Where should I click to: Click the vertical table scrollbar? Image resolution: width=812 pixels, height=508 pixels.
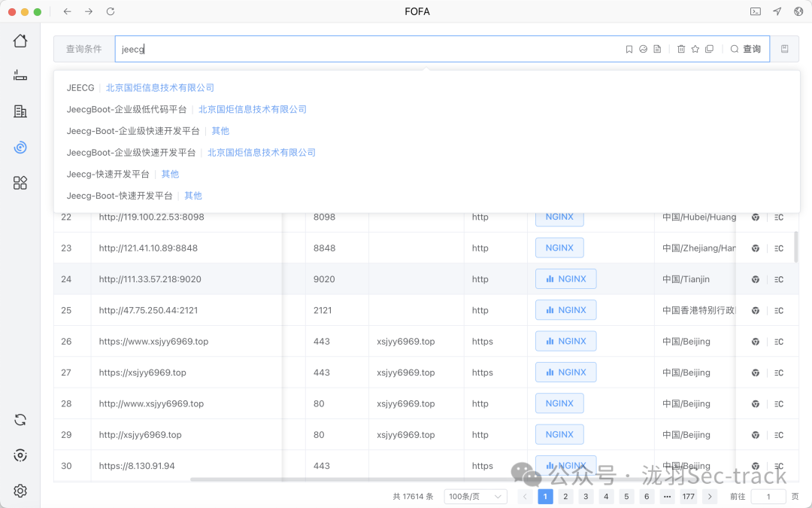pyautogui.click(x=796, y=247)
